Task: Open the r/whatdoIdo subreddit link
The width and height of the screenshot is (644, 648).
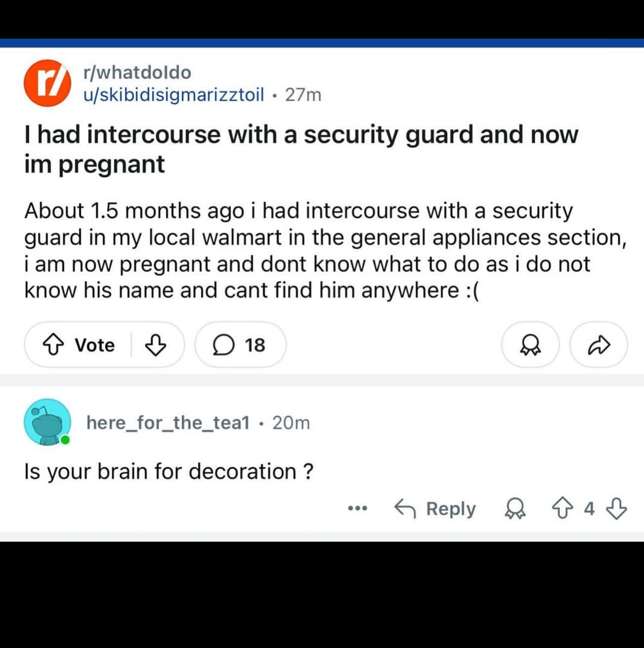Action: coord(137,73)
